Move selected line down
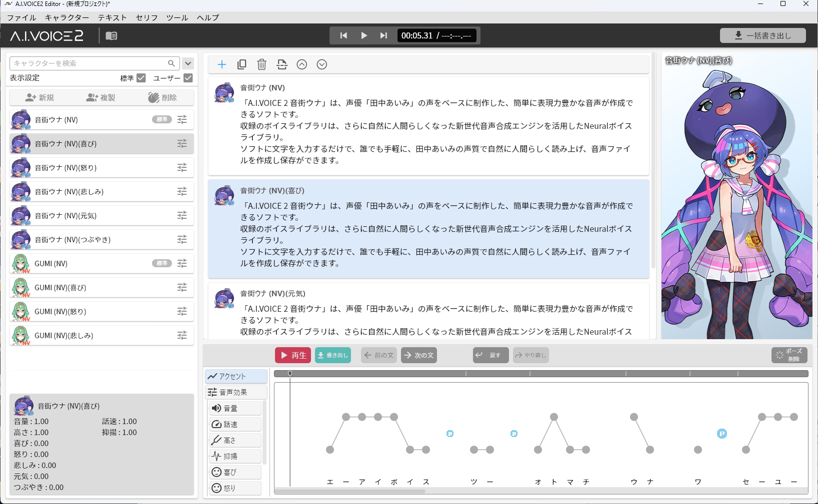This screenshot has height=504, width=818. click(x=322, y=64)
